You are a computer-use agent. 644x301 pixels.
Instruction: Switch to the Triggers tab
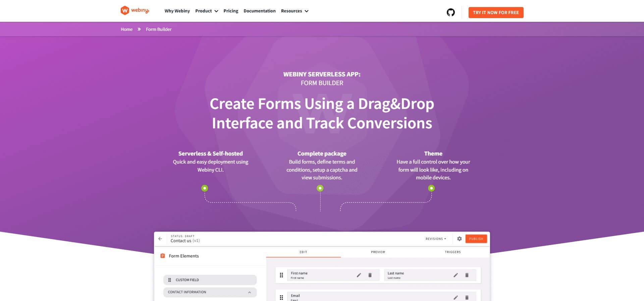[452, 252]
